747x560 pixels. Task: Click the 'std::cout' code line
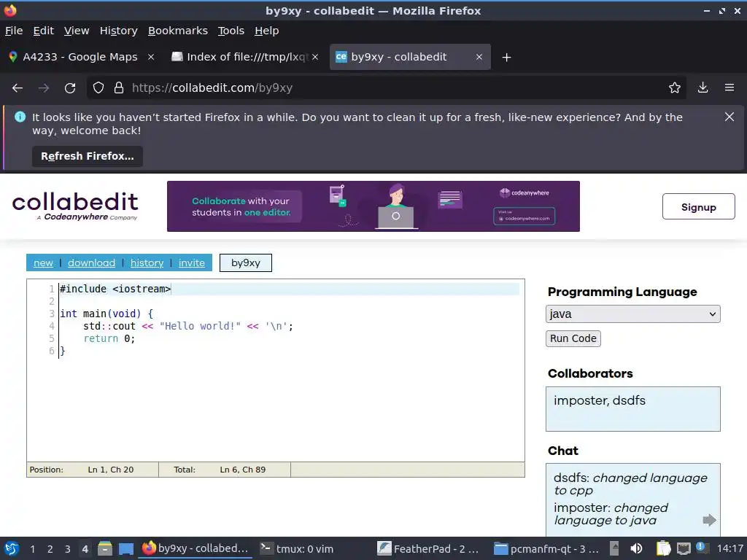click(188, 326)
